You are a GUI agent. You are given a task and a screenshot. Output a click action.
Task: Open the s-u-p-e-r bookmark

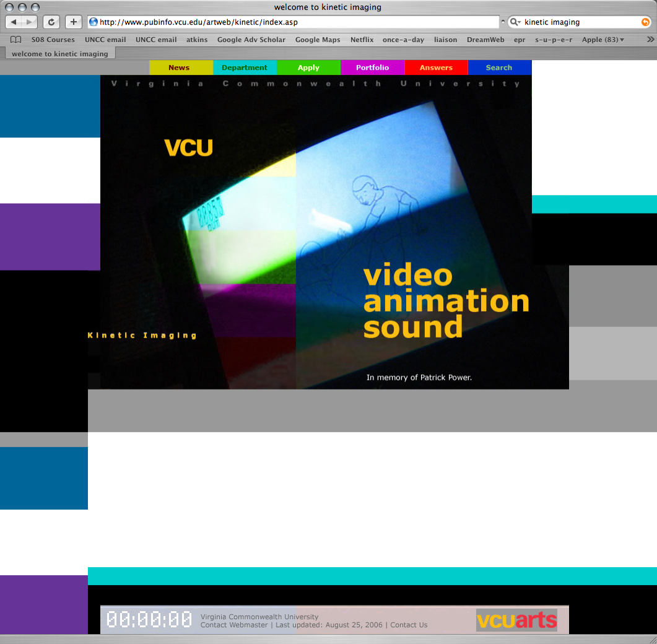[x=554, y=40]
